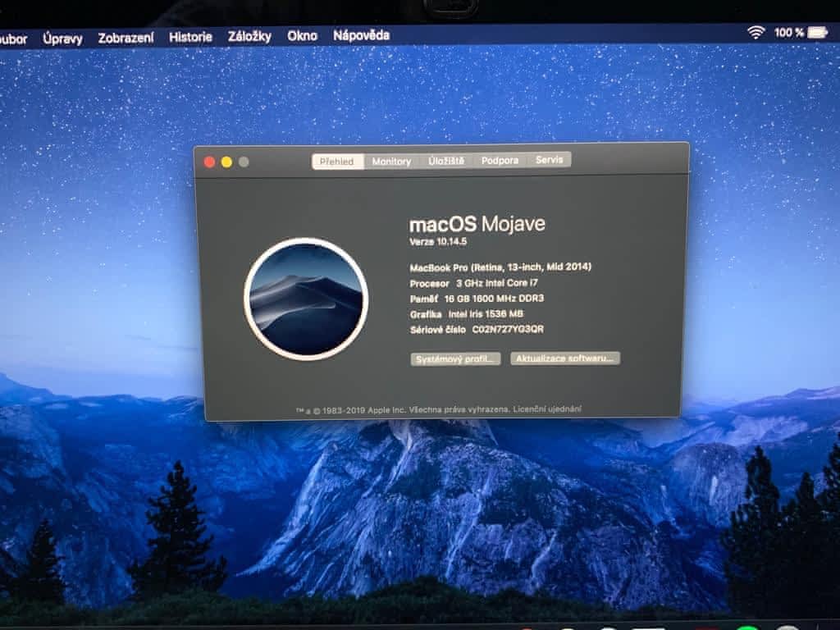Click the 3 GHz Intel Core i7 text
The image size is (840, 630).
pyautogui.click(x=496, y=283)
